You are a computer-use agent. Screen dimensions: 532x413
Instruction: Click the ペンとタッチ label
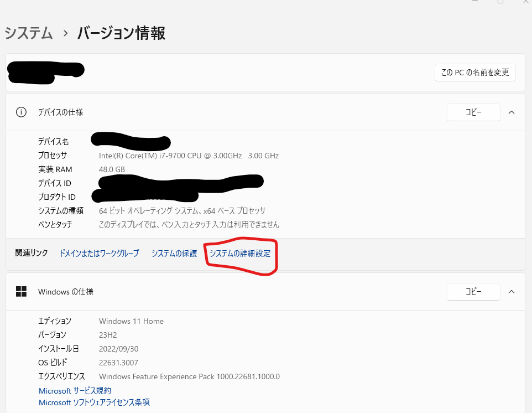click(x=55, y=225)
